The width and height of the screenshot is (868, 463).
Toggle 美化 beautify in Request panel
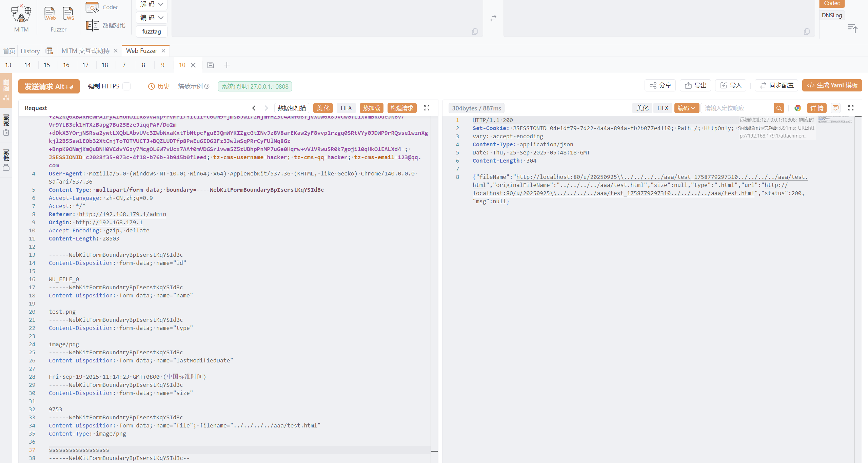click(x=323, y=108)
